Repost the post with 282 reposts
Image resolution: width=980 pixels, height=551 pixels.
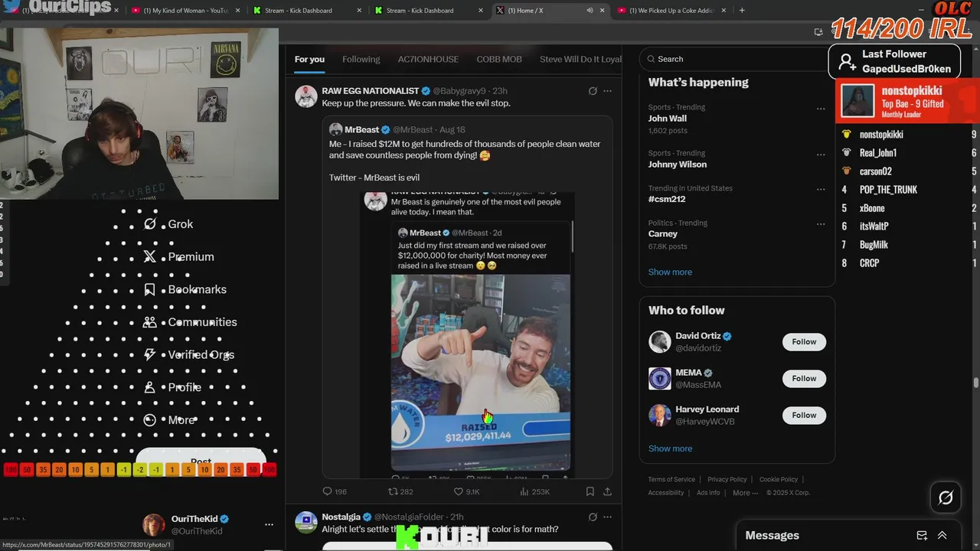pos(400,491)
